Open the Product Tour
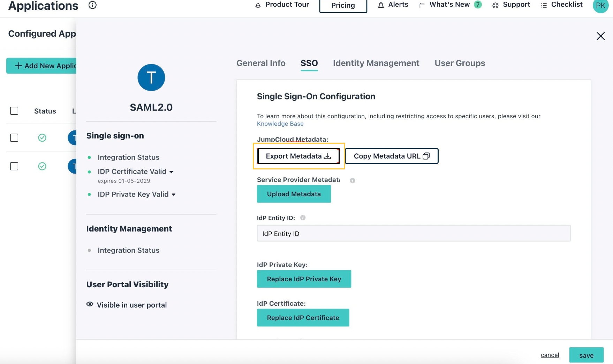This screenshot has width=613, height=364. [282, 5]
